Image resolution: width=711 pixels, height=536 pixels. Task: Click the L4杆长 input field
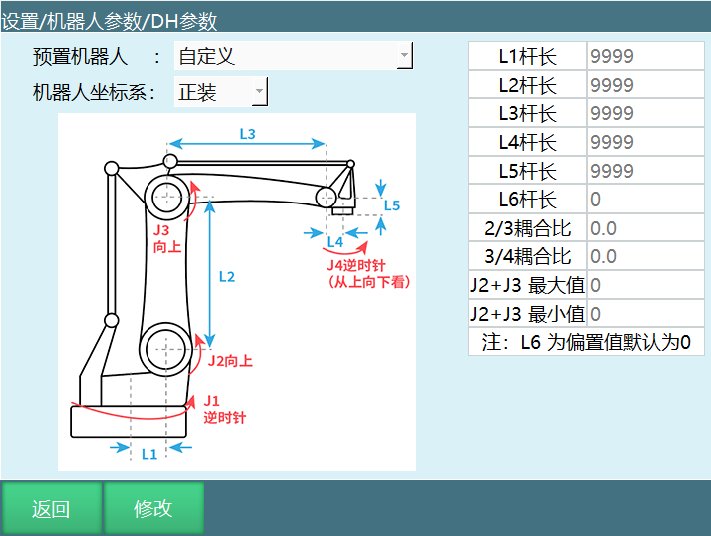(x=644, y=142)
